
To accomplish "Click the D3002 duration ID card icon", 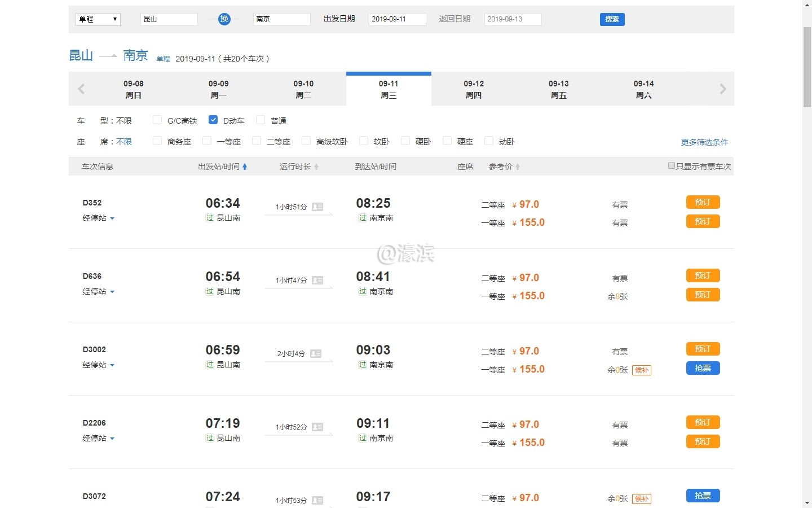I will coord(316,354).
